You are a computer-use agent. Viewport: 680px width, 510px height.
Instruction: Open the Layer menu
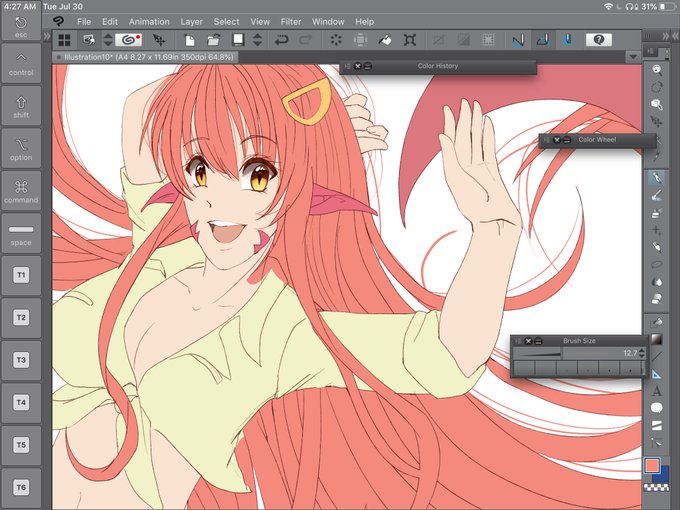[x=191, y=22]
